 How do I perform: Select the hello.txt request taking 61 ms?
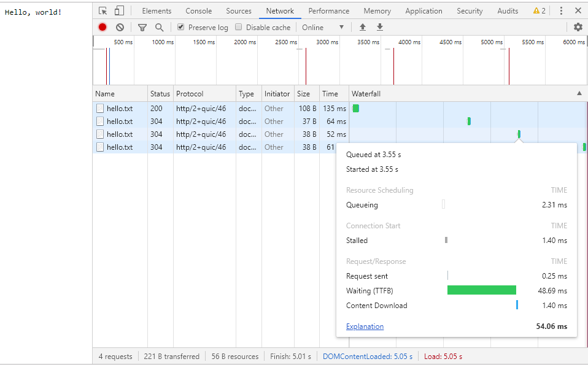point(214,147)
